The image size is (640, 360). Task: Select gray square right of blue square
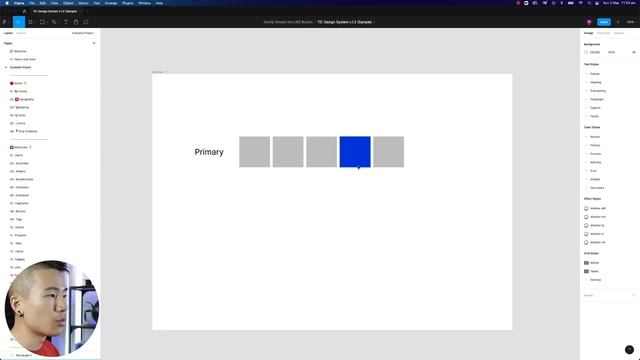(389, 152)
